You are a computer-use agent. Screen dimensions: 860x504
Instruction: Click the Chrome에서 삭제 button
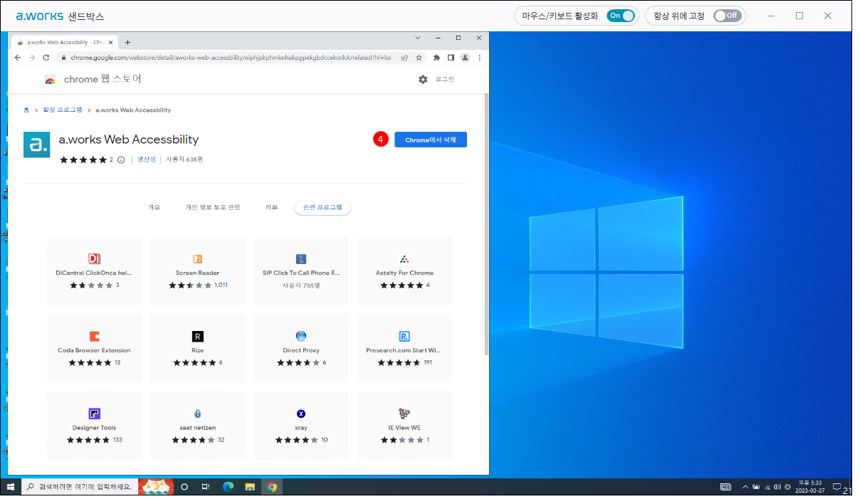(431, 140)
